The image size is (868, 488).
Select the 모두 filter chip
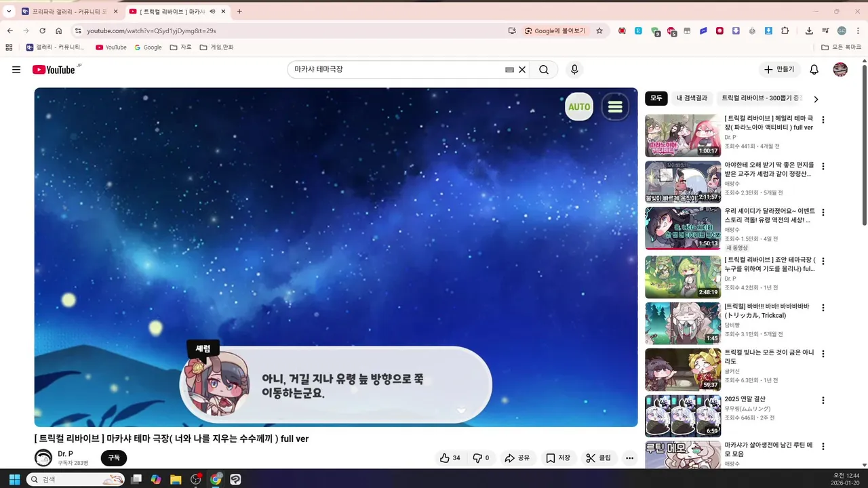pyautogui.click(x=656, y=98)
